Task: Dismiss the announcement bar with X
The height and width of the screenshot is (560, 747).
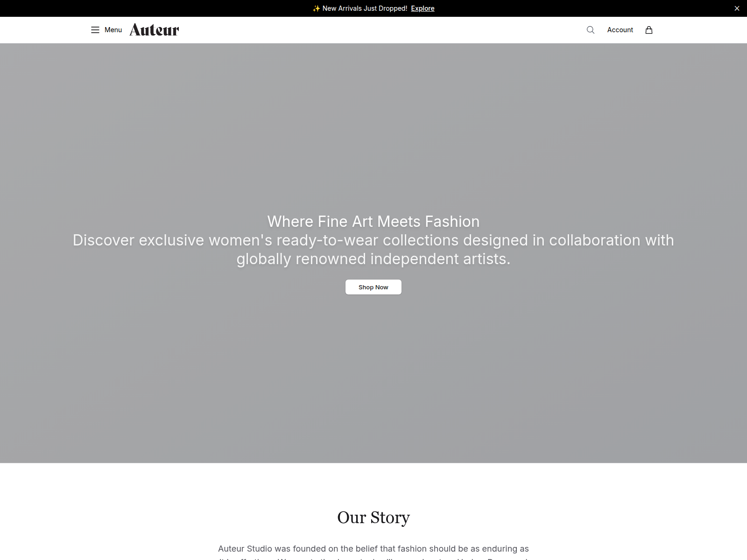Action: [x=737, y=8]
